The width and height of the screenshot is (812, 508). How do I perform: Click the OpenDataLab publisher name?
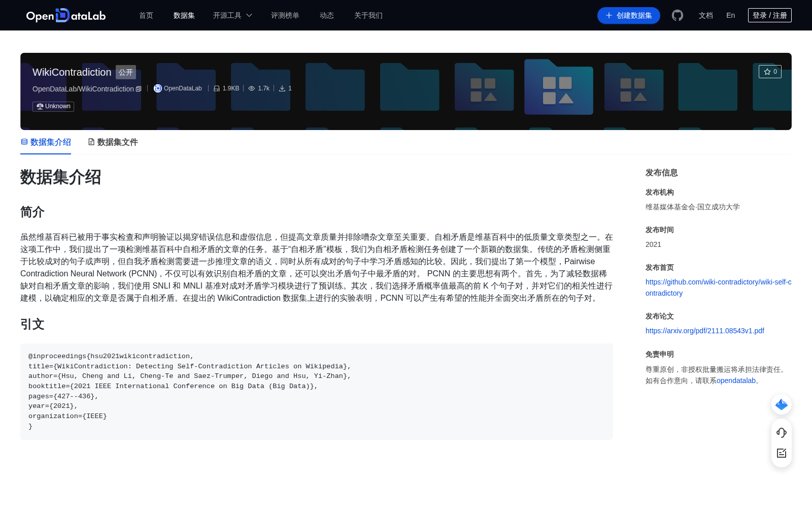183,88
